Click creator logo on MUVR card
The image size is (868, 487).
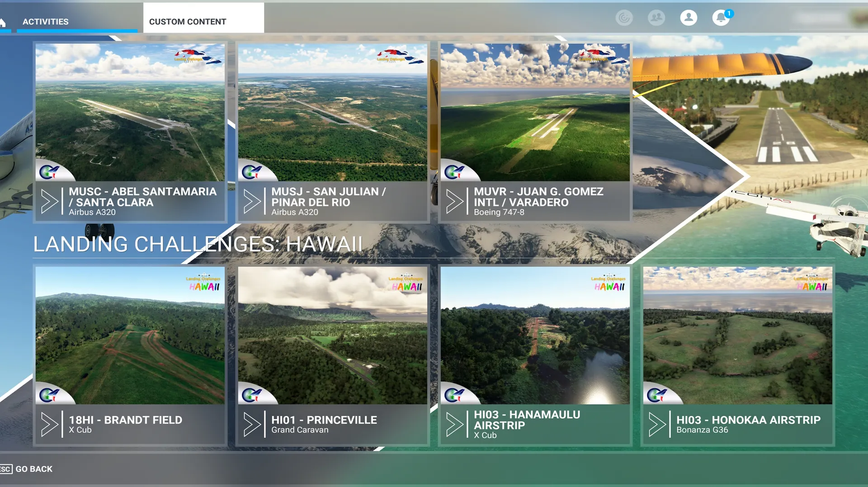454,172
